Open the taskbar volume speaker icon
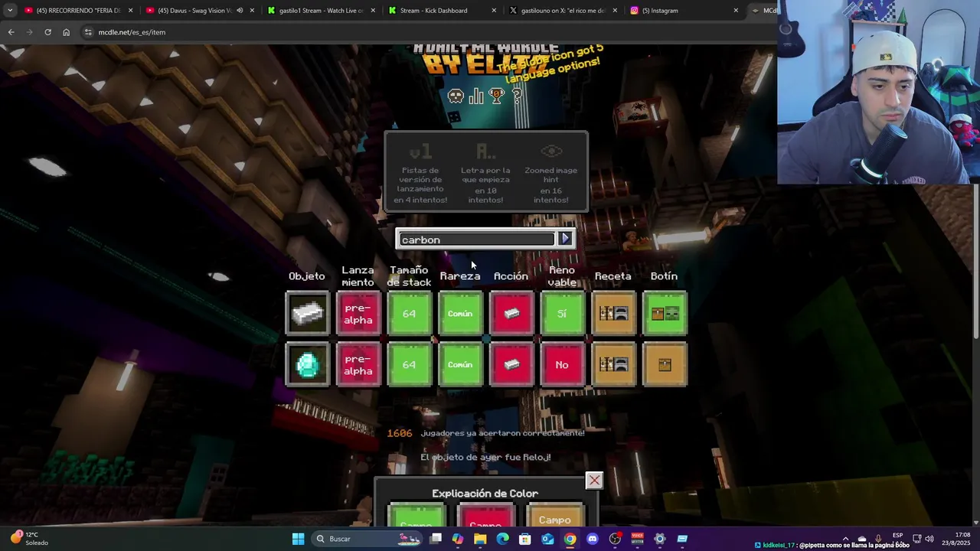Screen dimensions: 980x551 coord(929,539)
